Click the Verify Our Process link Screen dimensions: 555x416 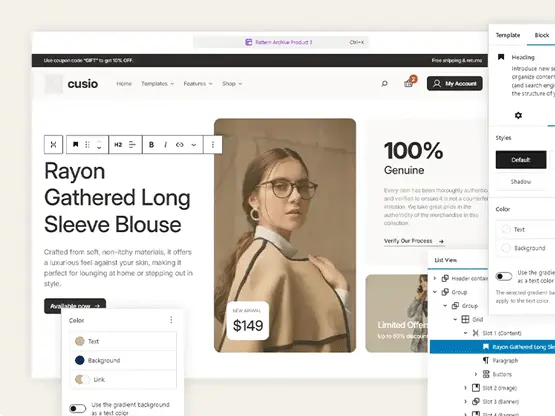414,241
